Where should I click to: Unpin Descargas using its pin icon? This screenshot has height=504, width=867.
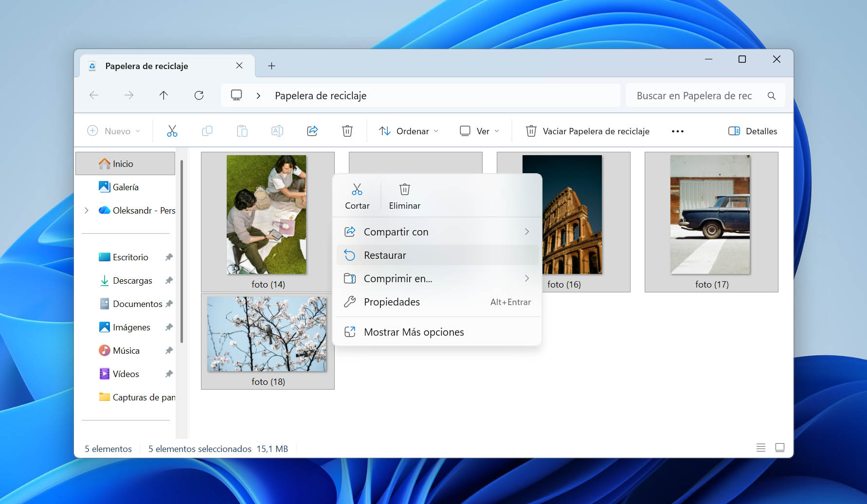point(169,280)
